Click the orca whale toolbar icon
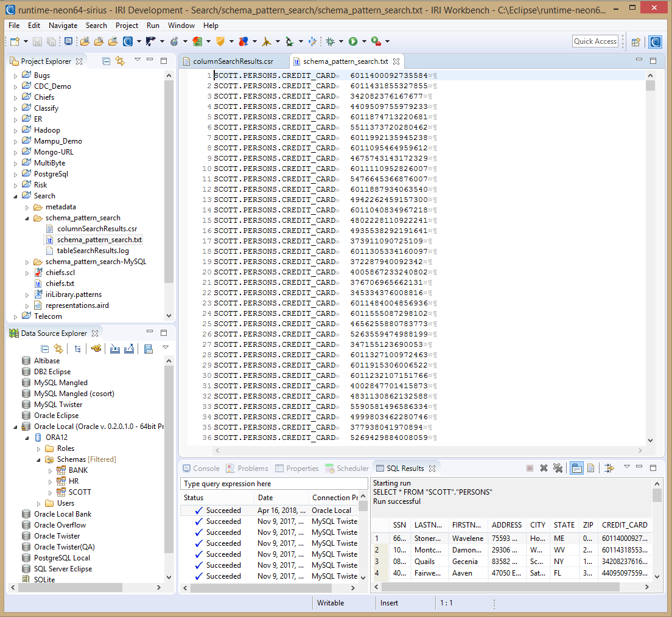 click(x=151, y=41)
